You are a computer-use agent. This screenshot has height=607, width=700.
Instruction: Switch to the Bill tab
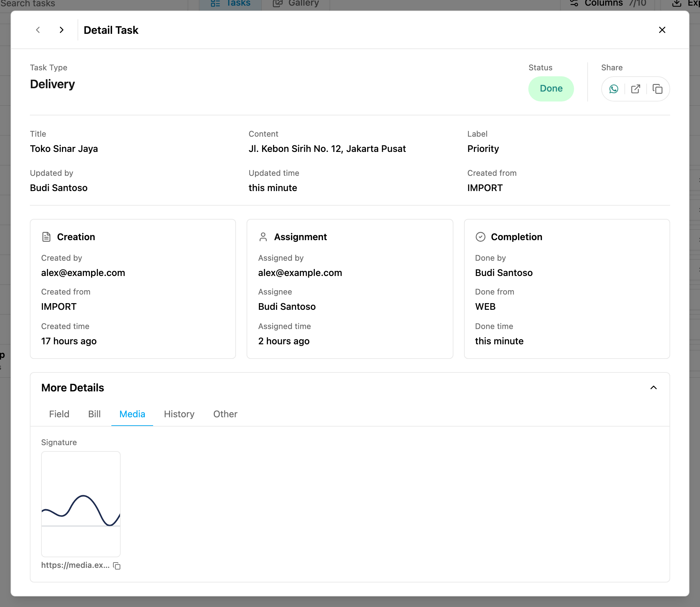coord(94,414)
